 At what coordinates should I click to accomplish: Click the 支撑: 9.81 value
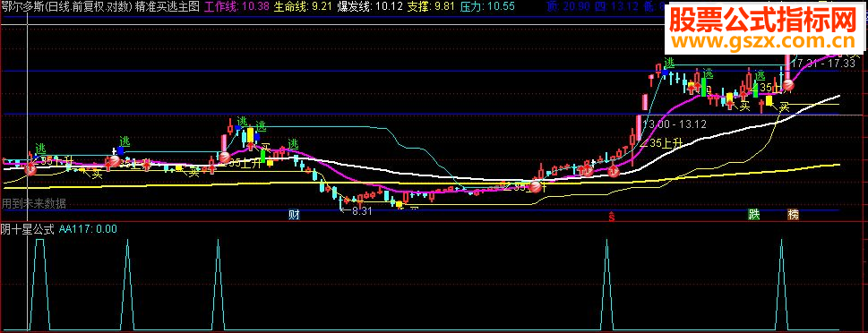pos(430,6)
